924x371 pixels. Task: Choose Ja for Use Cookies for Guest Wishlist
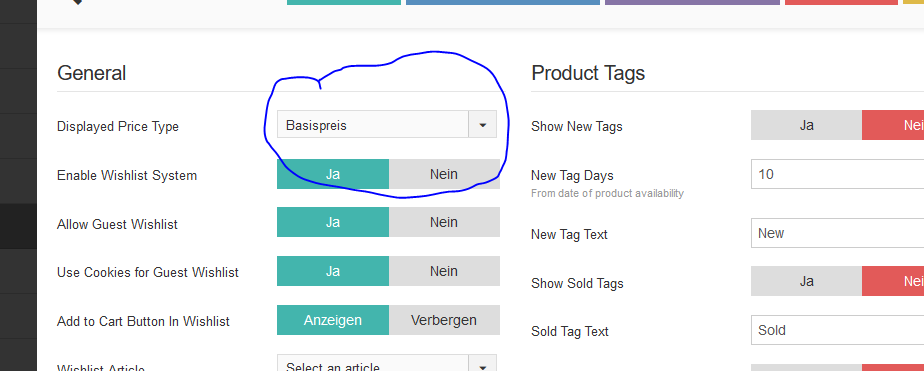tap(333, 271)
